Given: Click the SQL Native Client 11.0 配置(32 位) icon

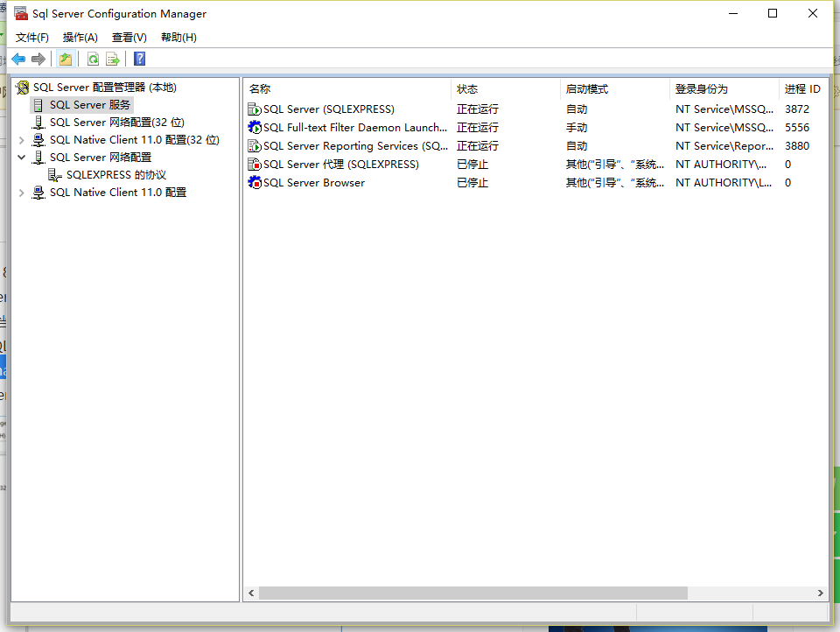Looking at the screenshot, I should point(38,140).
